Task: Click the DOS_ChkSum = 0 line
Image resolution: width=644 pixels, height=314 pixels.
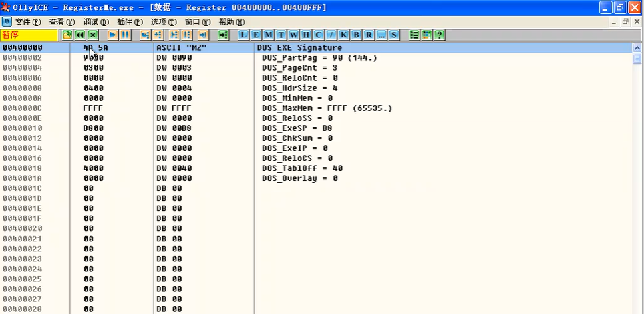Action: coord(297,138)
